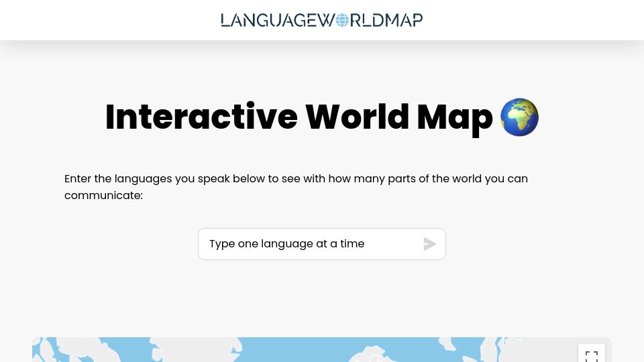Click the Interactive World Map heading

321,117
